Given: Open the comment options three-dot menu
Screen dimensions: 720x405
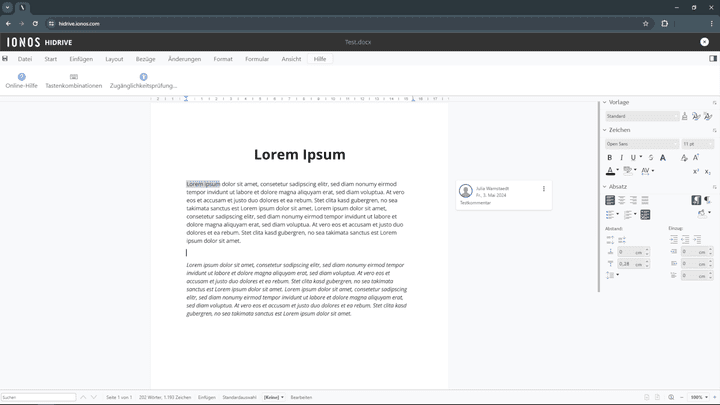Looking at the screenshot, I should (x=544, y=189).
